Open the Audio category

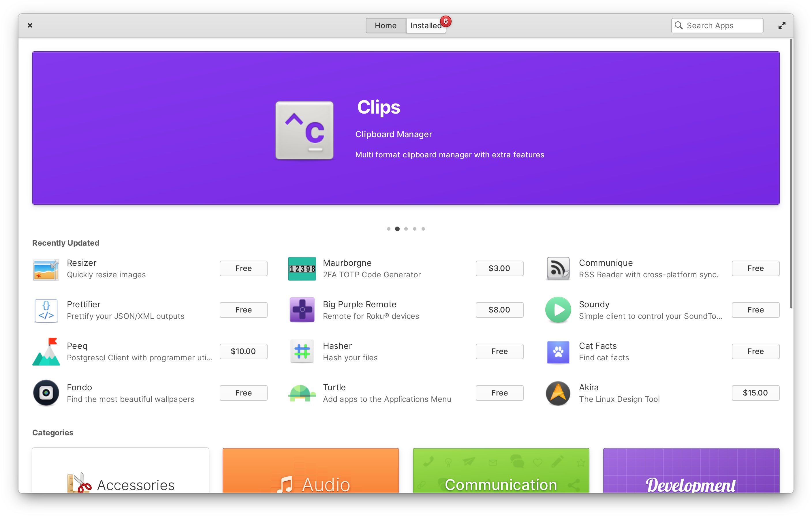coord(311,479)
